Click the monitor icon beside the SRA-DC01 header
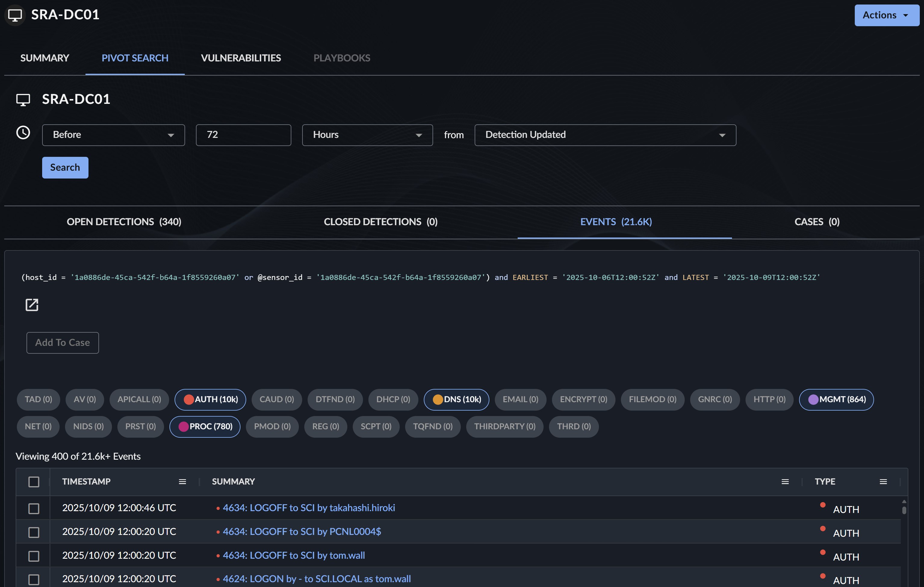The image size is (924, 587). tap(15, 15)
